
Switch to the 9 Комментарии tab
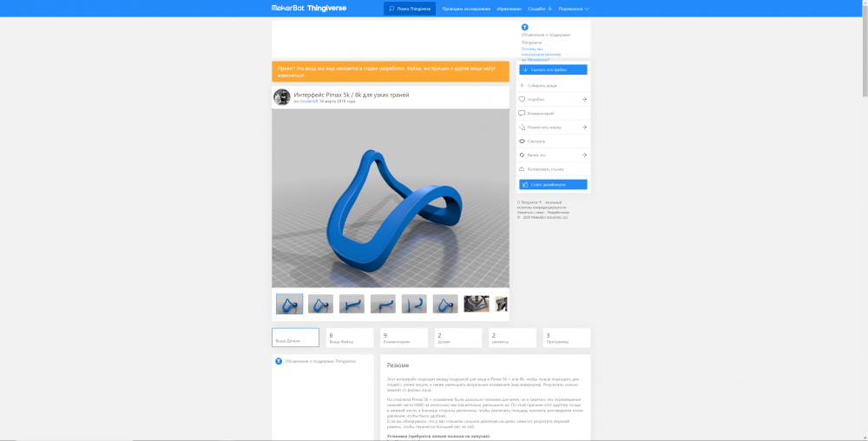pos(404,338)
